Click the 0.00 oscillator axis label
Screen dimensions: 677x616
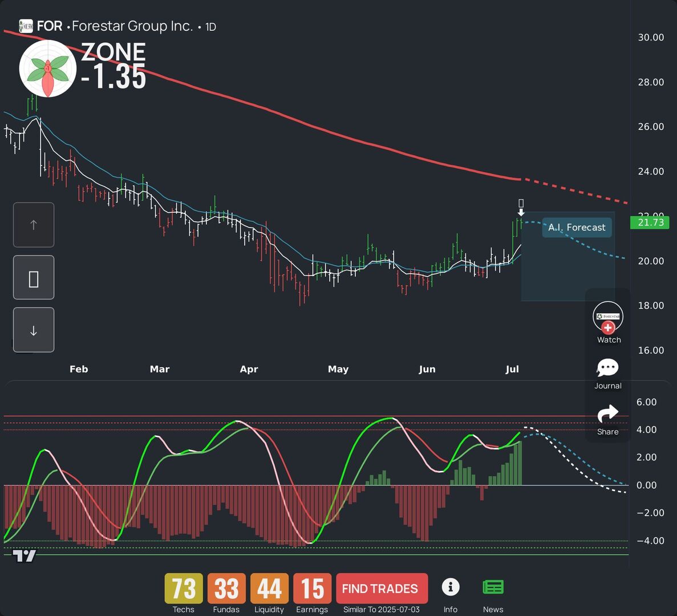point(646,485)
